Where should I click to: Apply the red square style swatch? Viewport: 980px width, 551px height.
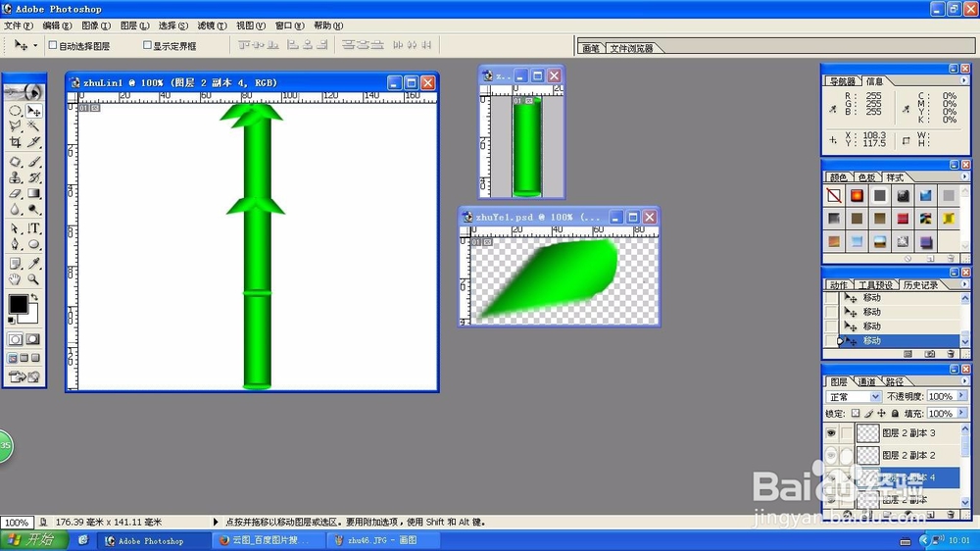(x=903, y=219)
